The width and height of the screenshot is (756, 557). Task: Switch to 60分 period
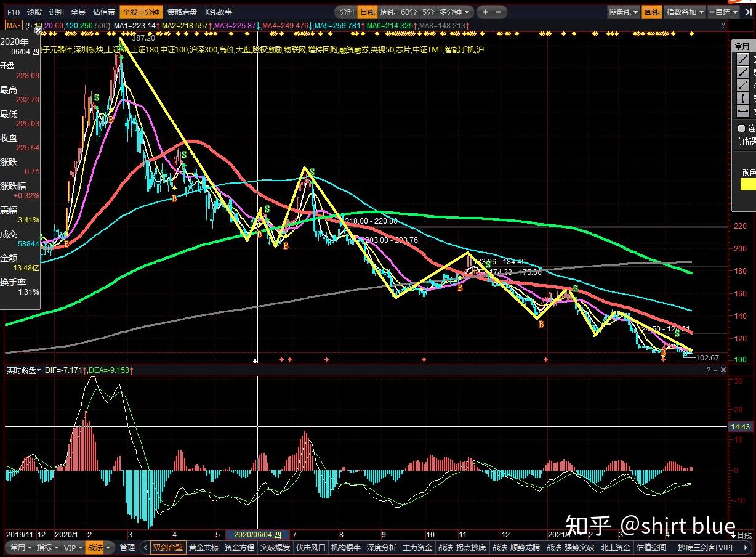[x=409, y=12]
